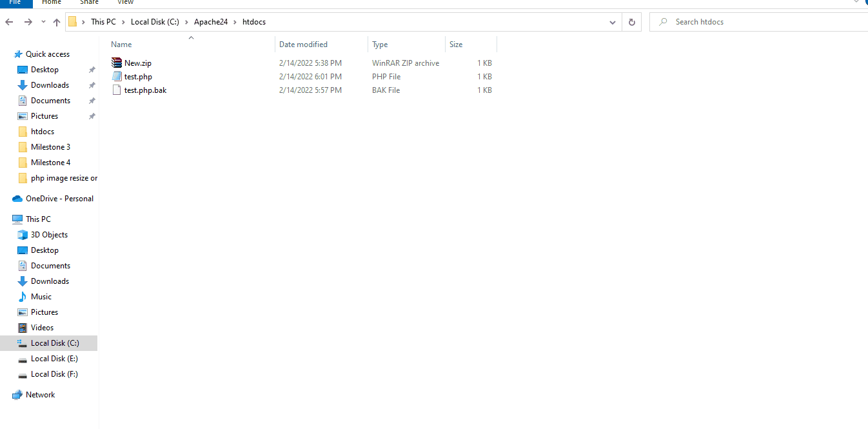Click Quick access star icon
This screenshot has width=868, height=429.
tap(18, 54)
